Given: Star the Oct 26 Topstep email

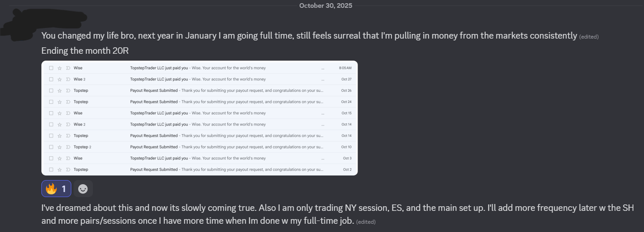Looking at the screenshot, I should [59, 91].
